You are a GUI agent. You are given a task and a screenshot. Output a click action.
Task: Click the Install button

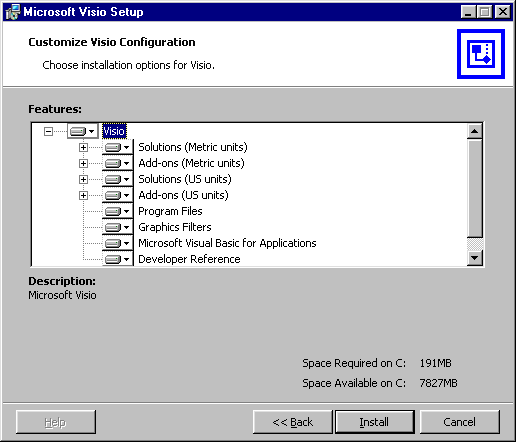click(x=375, y=422)
